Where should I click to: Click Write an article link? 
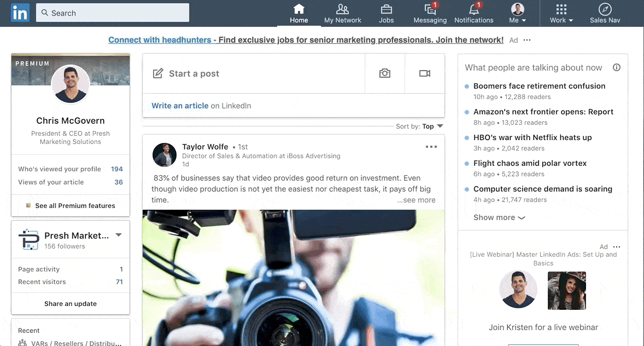click(180, 106)
